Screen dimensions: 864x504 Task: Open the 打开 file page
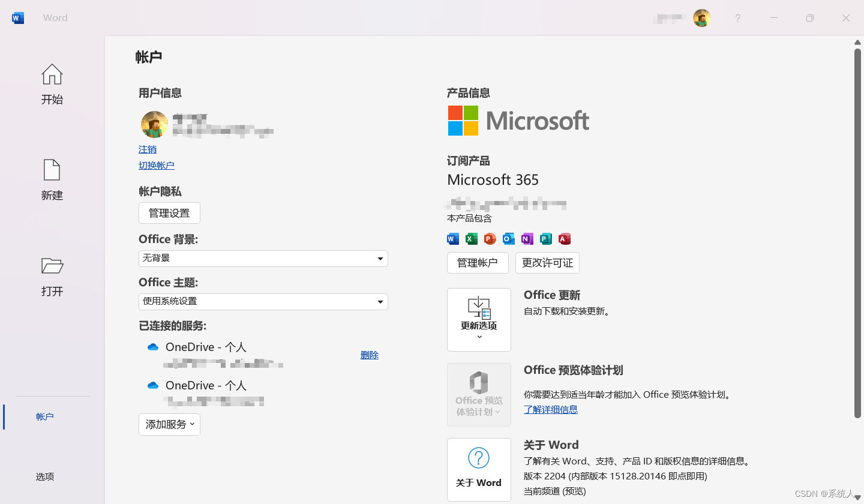tap(52, 277)
